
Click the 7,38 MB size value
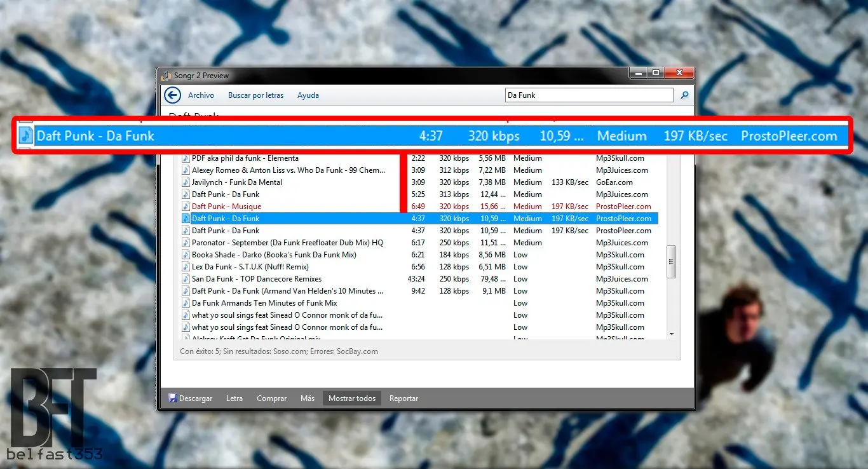492,182
